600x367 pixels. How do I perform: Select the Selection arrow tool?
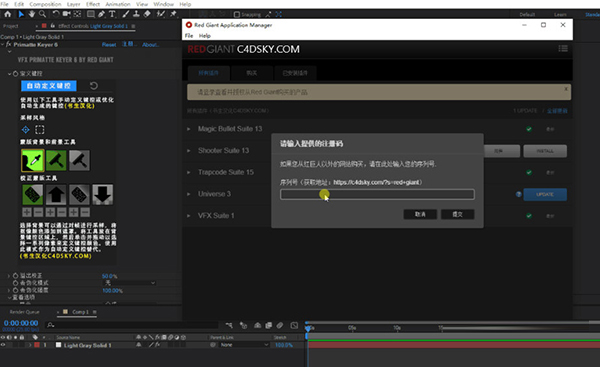(21, 14)
